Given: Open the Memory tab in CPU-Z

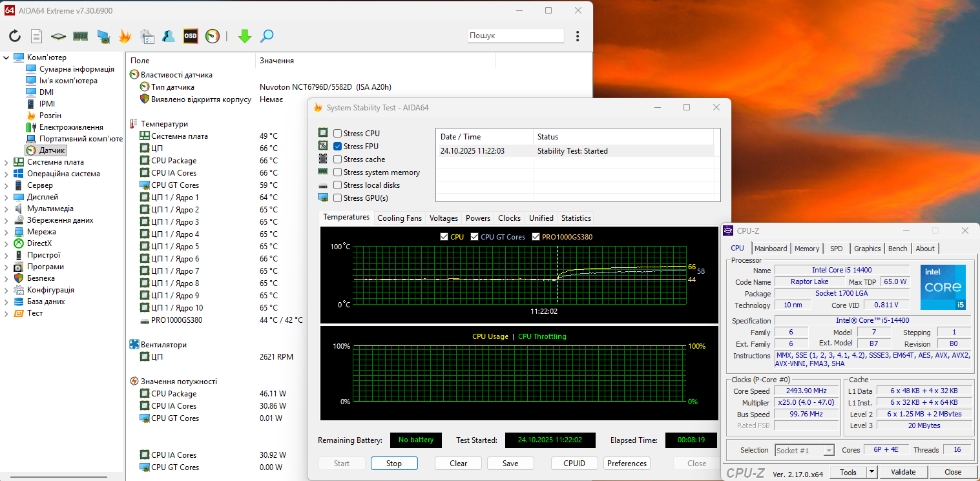Looking at the screenshot, I should [807, 249].
